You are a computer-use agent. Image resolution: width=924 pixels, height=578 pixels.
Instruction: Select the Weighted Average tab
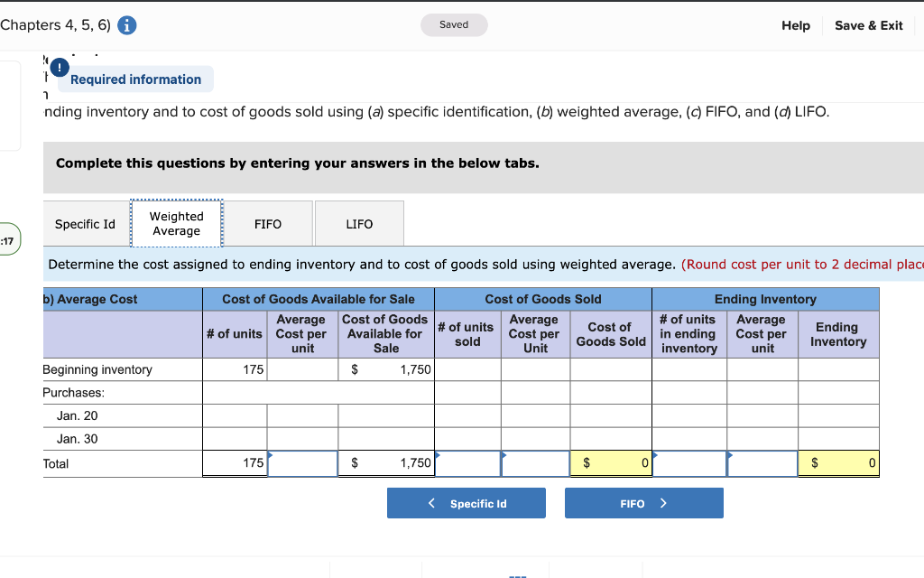point(176,222)
